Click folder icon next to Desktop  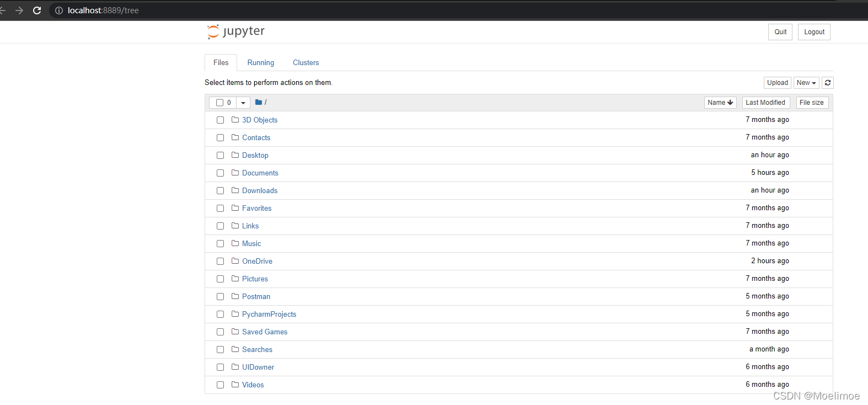tap(235, 155)
